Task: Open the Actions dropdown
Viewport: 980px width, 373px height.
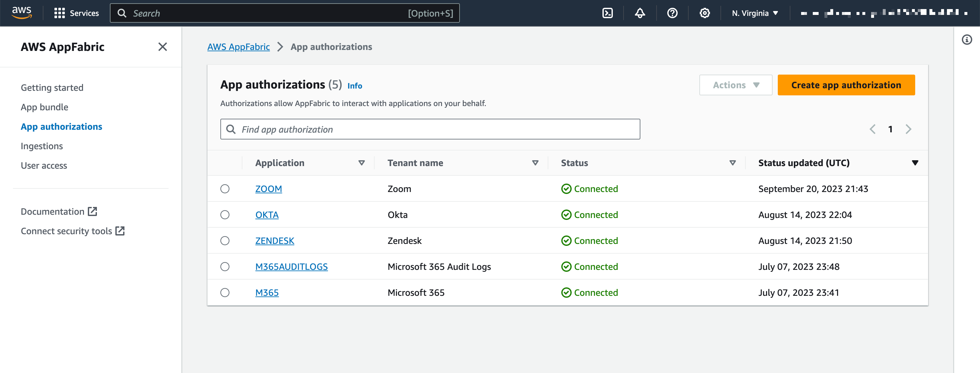Action: 735,85
